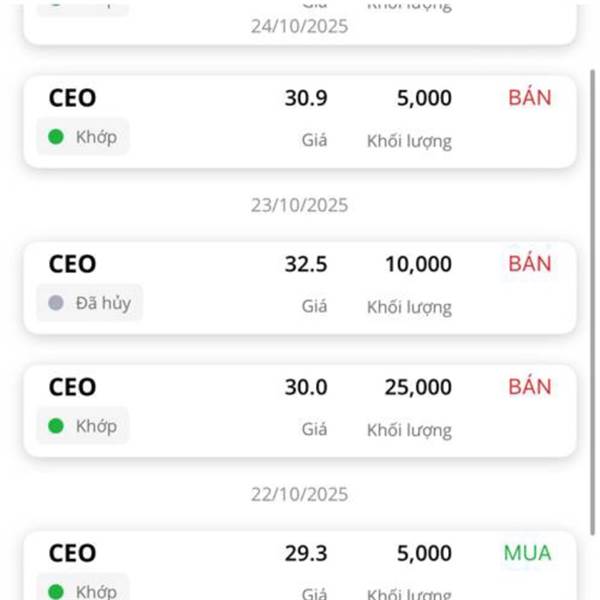This screenshot has height=600, width=600.
Task: Click gray cancelled dot on 32.5 order
Action: point(56,303)
